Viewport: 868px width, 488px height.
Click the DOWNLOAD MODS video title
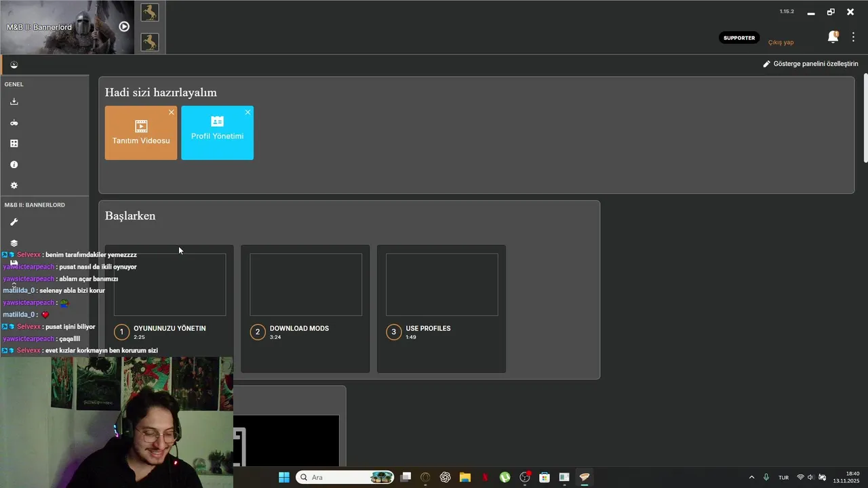299,328
